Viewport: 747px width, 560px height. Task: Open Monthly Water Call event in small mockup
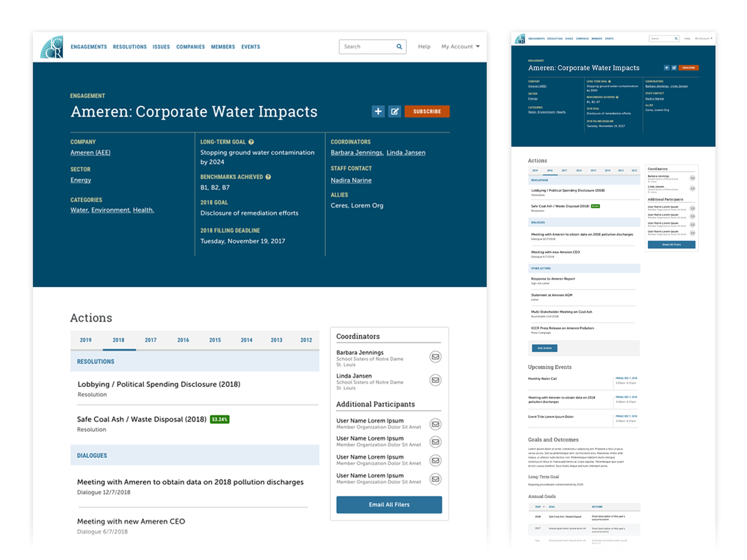pyautogui.click(x=542, y=379)
